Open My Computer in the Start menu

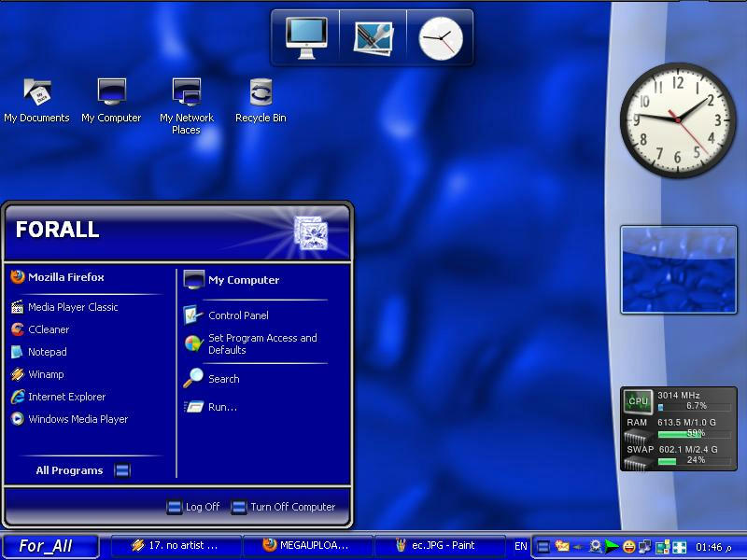[x=232, y=279]
